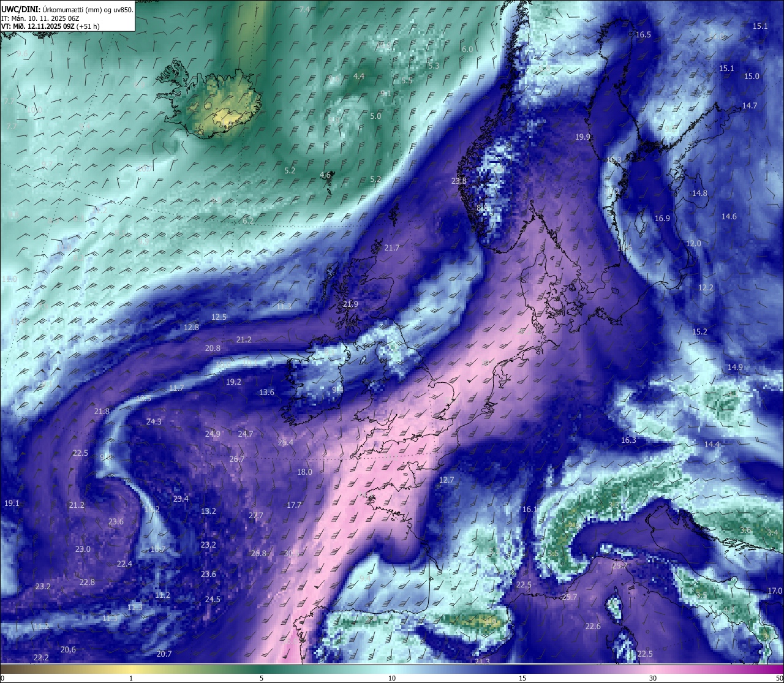Click the 17.0 value on the map
Screen dimensions: 784x683
pyautogui.click(x=775, y=591)
